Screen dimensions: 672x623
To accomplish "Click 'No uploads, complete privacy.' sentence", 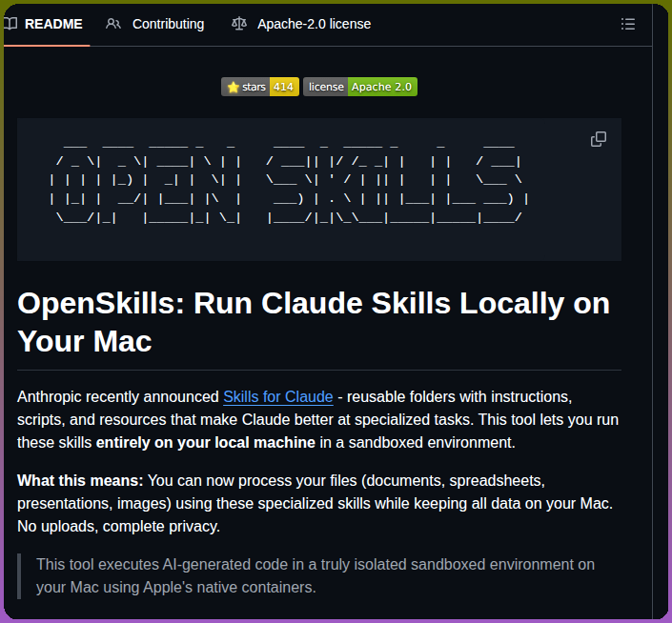I will click(x=119, y=526).
